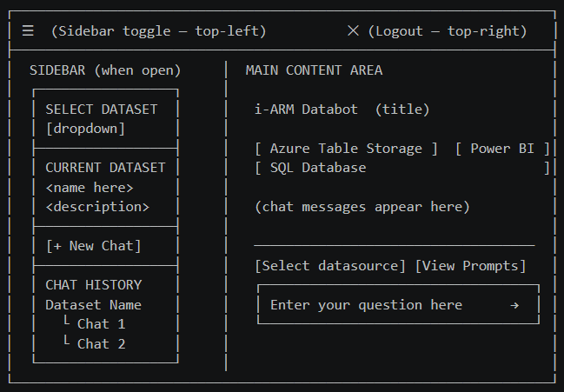
Task: Open the Select datasource picker
Action: tap(330, 266)
